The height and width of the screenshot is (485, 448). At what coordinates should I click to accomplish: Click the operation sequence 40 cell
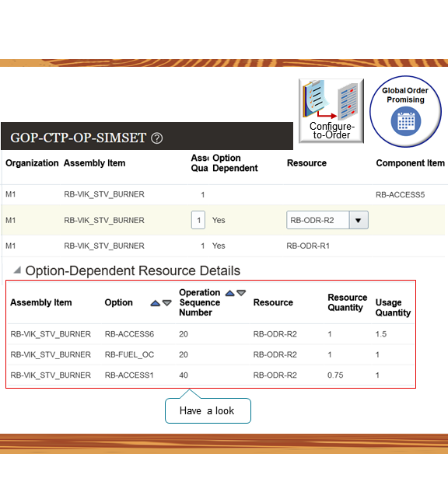point(184,375)
